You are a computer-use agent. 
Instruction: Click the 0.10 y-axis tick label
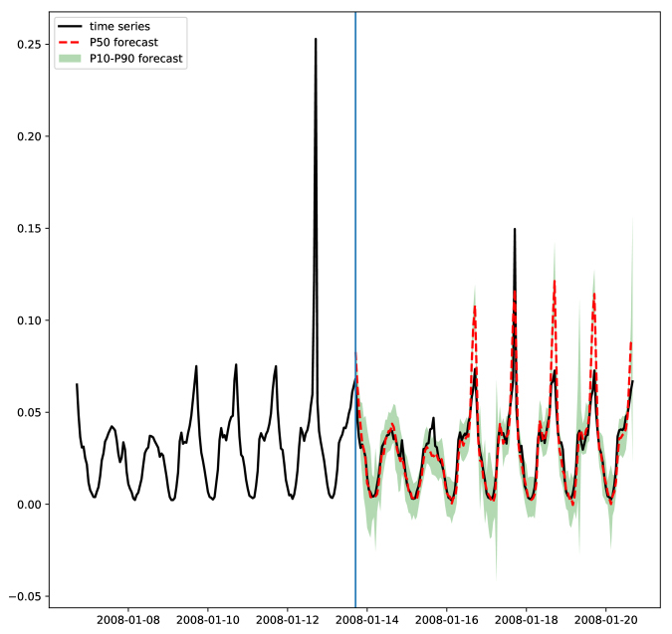click(30, 320)
